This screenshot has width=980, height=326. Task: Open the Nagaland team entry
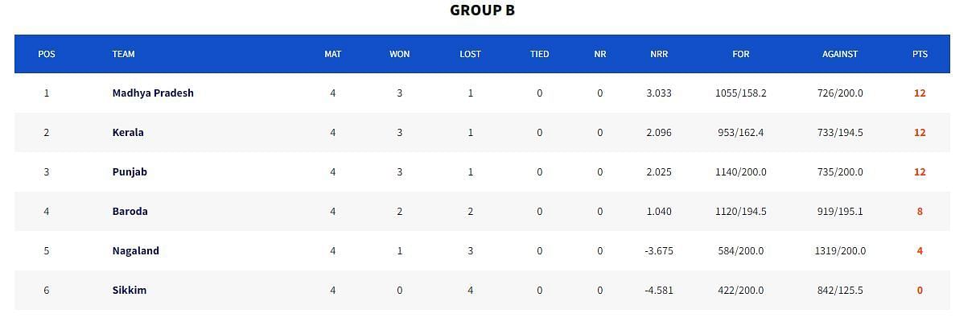click(x=135, y=250)
